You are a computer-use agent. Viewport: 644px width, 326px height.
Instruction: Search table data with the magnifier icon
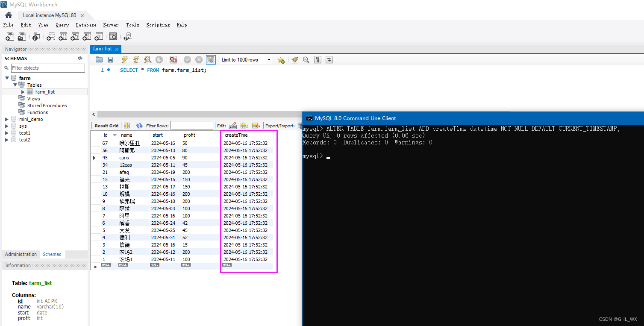[x=113, y=37]
